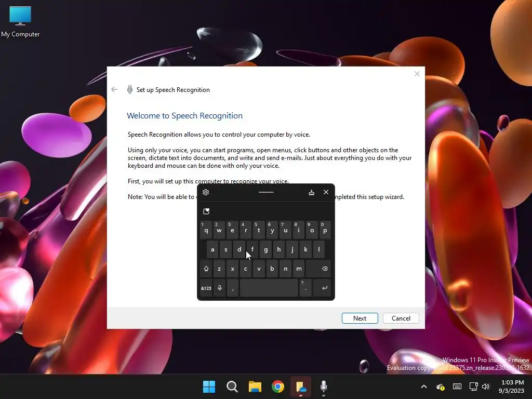Click the keyboard drag handle bar
The height and width of the screenshot is (399, 532).
pos(266,192)
